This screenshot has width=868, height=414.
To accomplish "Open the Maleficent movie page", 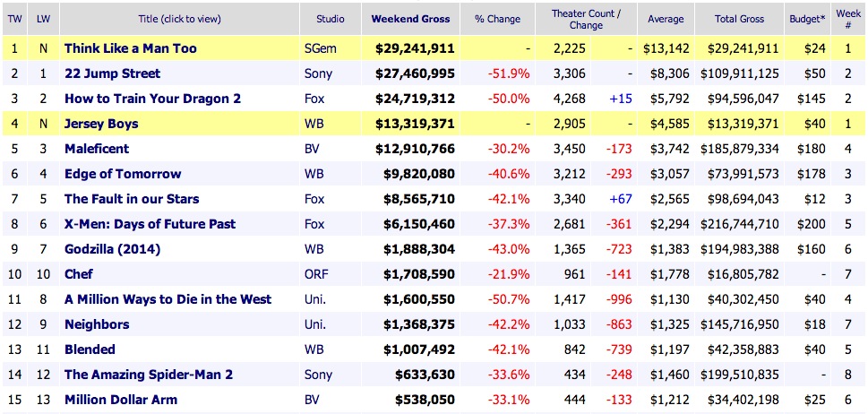I will click(x=97, y=149).
